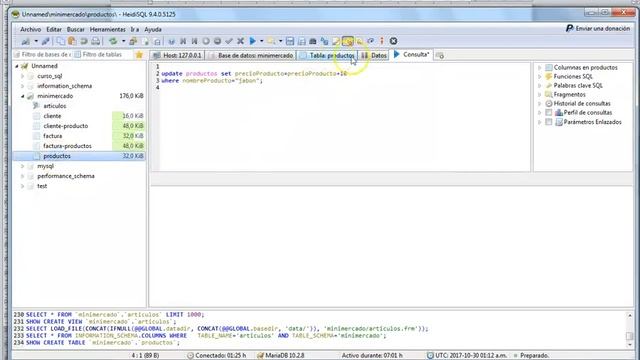Viewport: 640px width, 360px height.
Task: Toggle the Perfil de consultas checkbox
Action: click(x=549, y=113)
